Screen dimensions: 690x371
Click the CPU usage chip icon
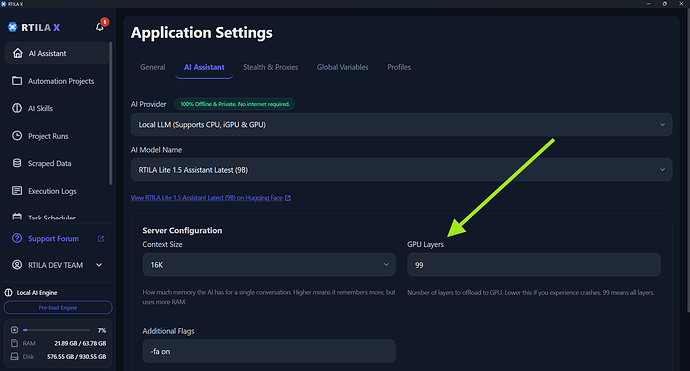15,330
